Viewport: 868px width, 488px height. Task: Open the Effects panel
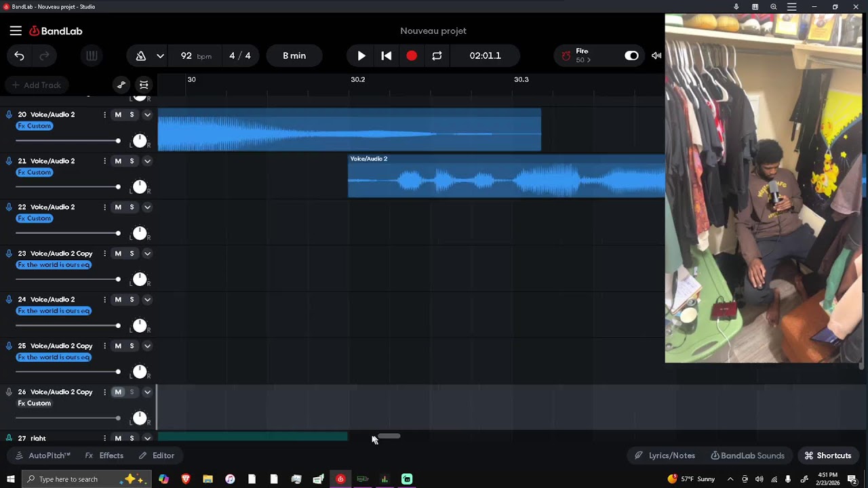pyautogui.click(x=104, y=455)
